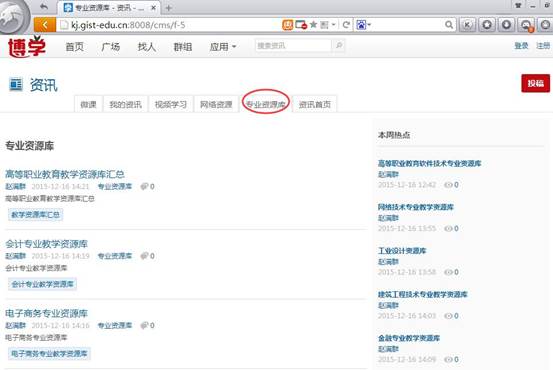Image resolution: width=553 pixels, height=370 pixels.
Task: Click the grid icon beside the star
Action: point(324,25)
